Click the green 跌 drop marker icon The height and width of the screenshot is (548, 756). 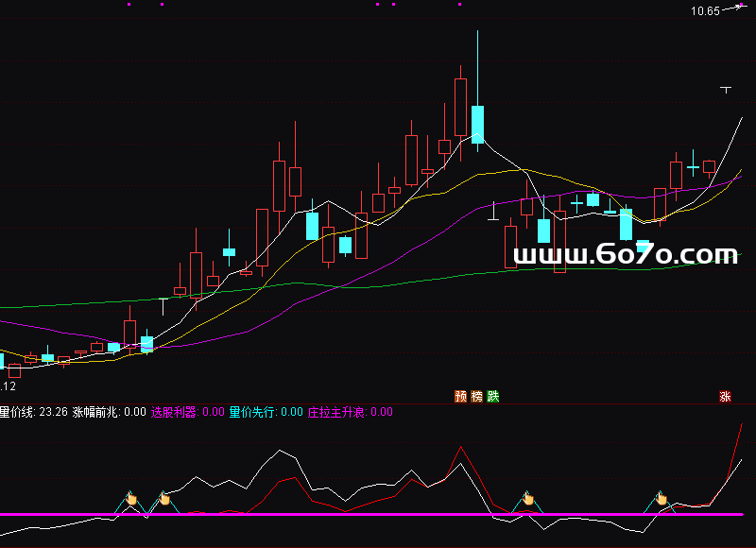[492, 396]
